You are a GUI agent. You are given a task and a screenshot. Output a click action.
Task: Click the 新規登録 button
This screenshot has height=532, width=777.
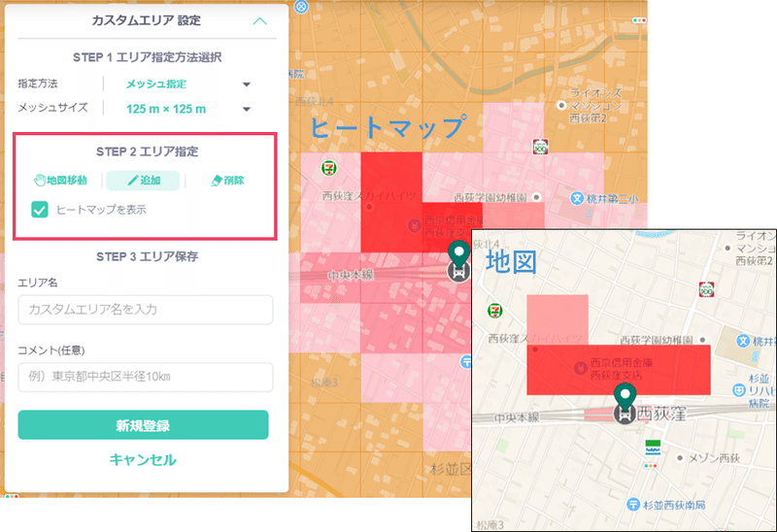tap(143, 425)
